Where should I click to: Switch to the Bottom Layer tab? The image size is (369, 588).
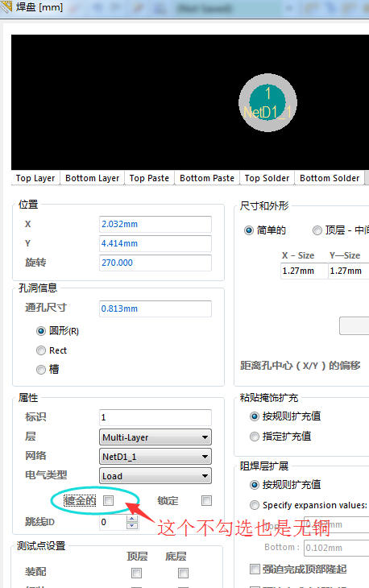point(92,178)
